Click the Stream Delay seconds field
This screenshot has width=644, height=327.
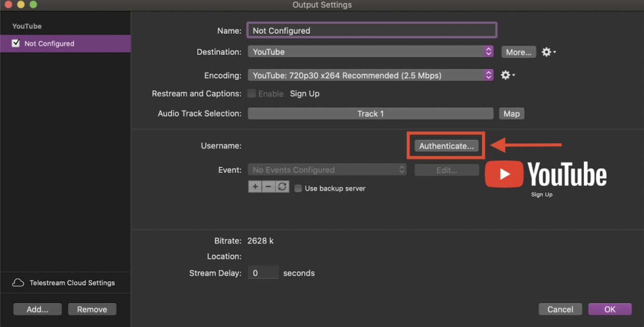point(263,272)
